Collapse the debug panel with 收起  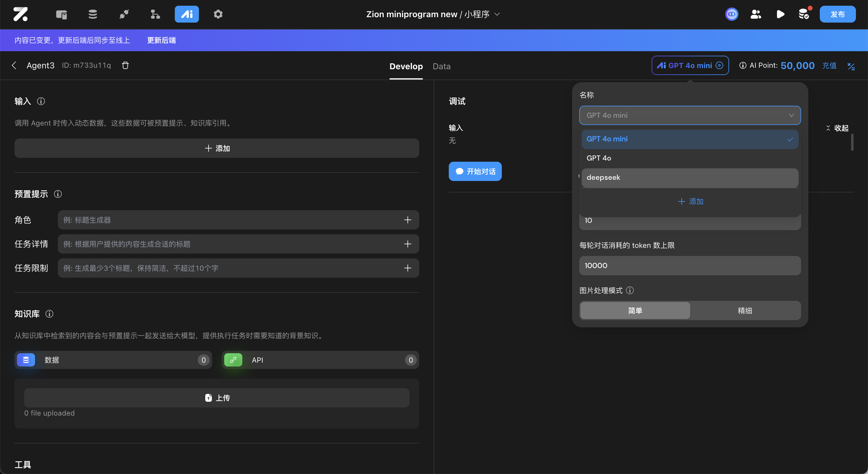click(837, 128)
